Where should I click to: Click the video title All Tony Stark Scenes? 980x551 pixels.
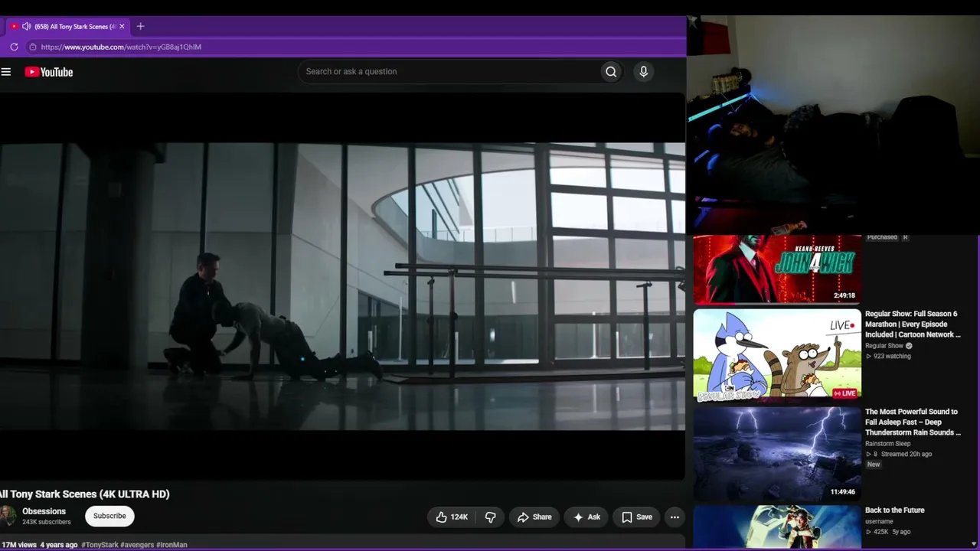pyautogui.click(x=85, y=494)
